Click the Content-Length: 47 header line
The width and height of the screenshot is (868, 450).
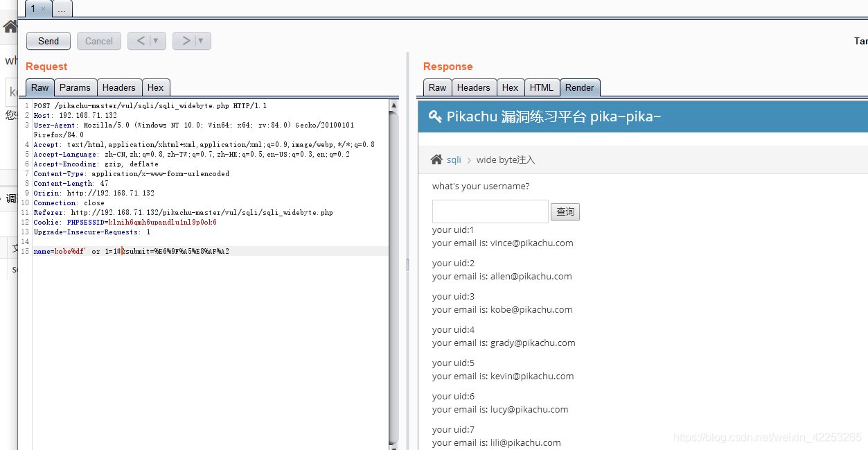(71, 184)
